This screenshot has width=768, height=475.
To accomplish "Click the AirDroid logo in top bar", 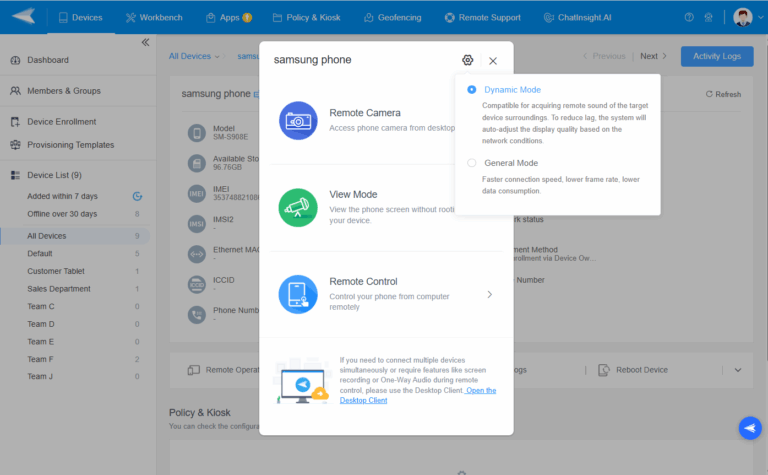I will coord(24,16).
